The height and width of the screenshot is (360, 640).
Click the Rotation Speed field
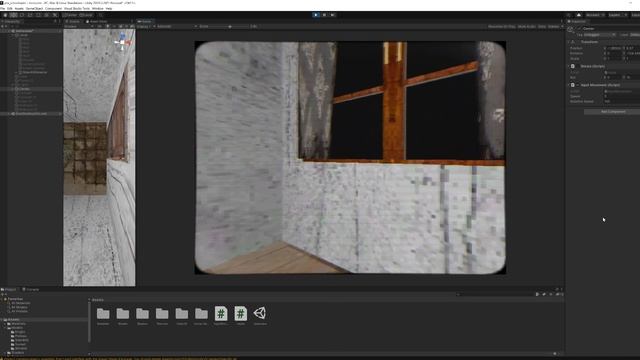click(621, 101)
